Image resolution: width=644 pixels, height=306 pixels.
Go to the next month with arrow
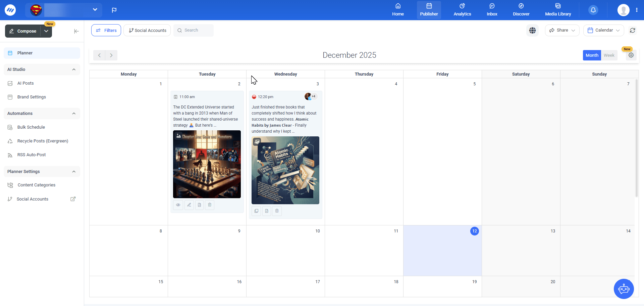point(111,55)
